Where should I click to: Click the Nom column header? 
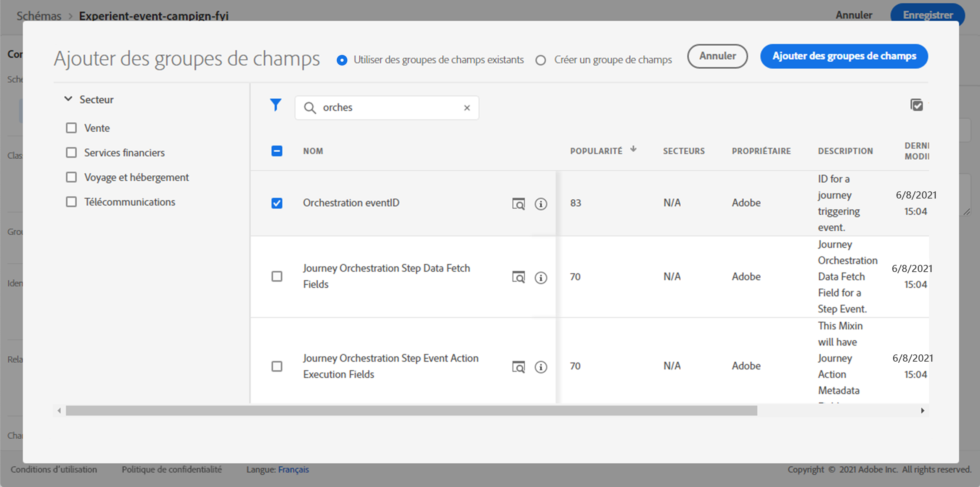(x=313, y=151)
